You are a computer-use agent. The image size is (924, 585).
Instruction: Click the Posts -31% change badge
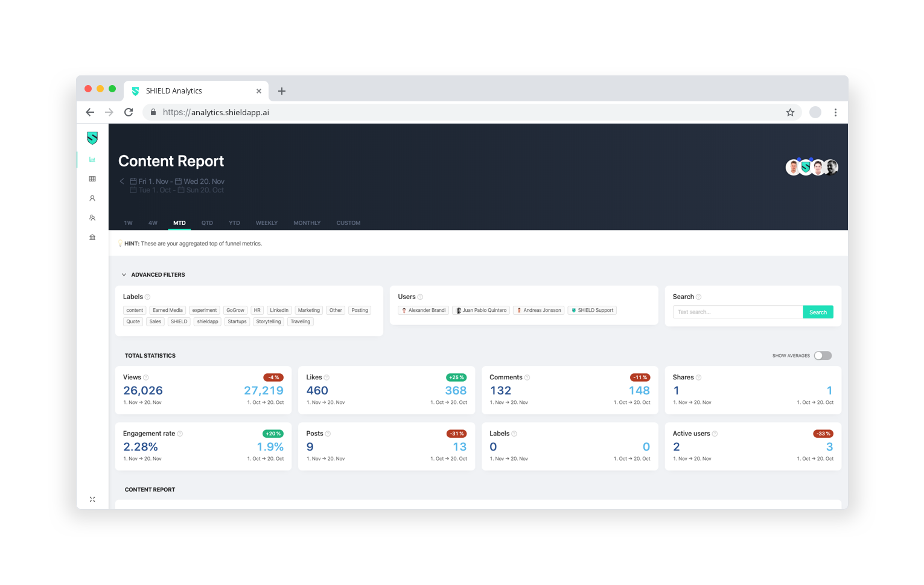click(456, 434)
